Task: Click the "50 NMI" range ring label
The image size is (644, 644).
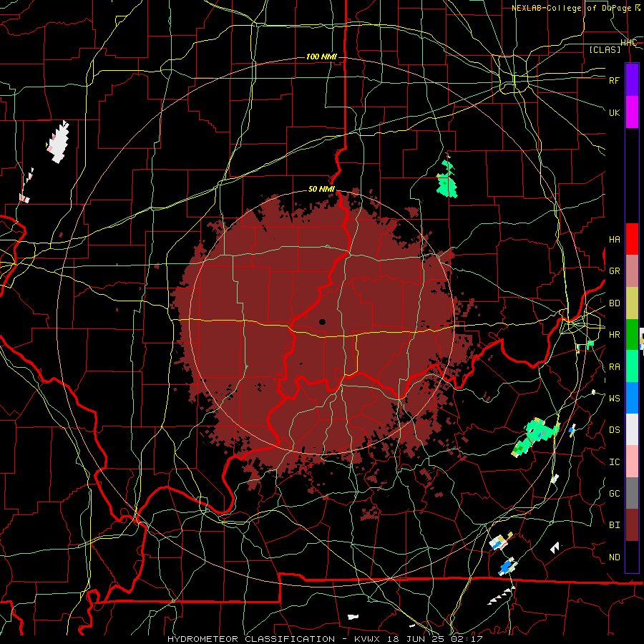Action: (321, 189)
